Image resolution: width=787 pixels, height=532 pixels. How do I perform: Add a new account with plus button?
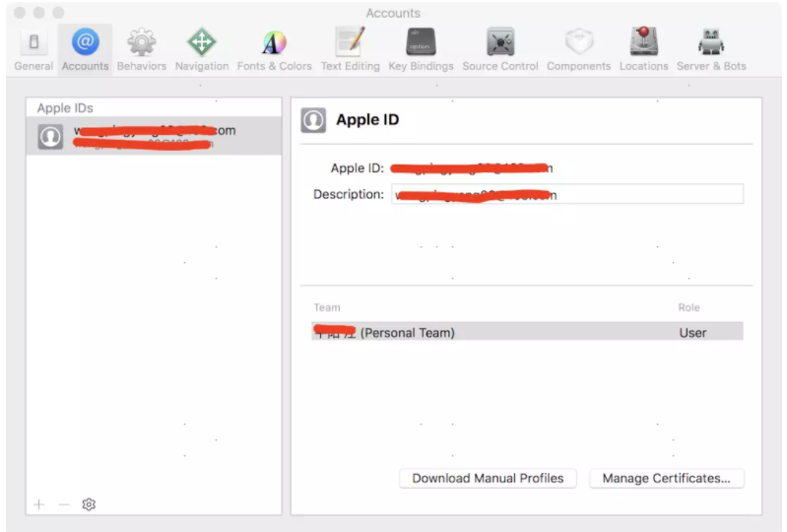pos(39,504)
